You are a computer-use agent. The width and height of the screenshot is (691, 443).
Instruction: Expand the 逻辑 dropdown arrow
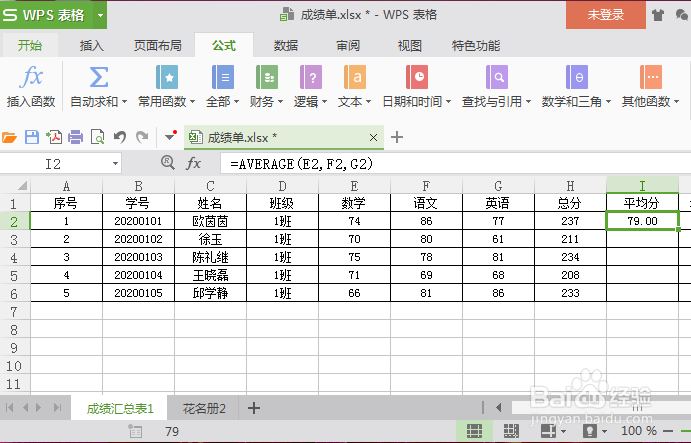tap(324, 102)
